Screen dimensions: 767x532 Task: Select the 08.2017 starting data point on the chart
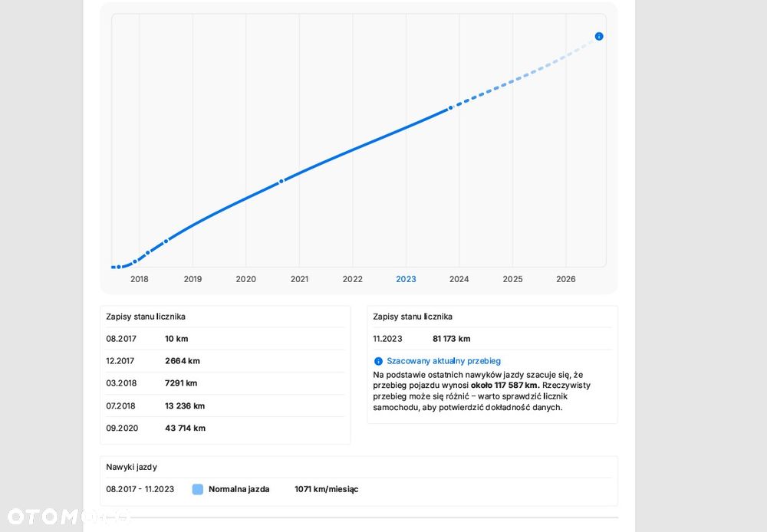pyautogui.click(x=118, y=267)
